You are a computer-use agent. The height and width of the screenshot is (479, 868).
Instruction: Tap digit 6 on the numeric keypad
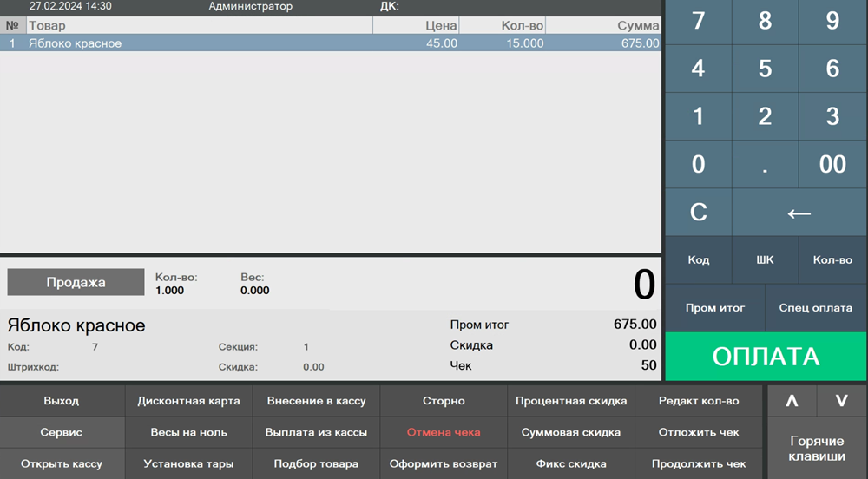832,69
